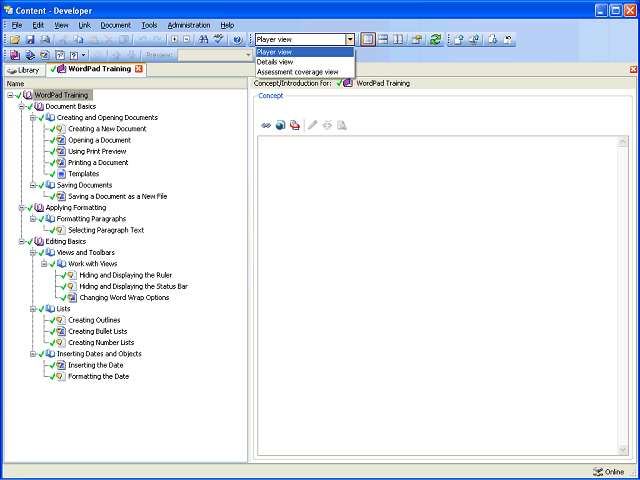Click the Open folder toolbar icon

pos(15,40)
